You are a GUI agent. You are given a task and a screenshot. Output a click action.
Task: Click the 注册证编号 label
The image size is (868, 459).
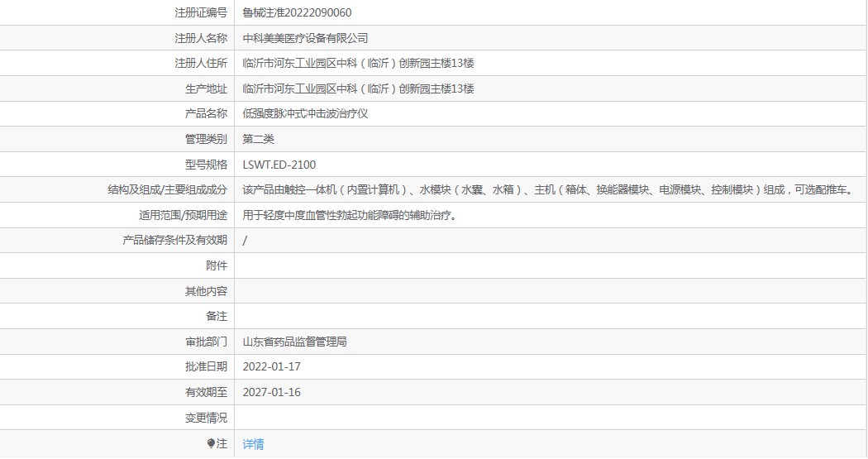(x=201, y=12)
